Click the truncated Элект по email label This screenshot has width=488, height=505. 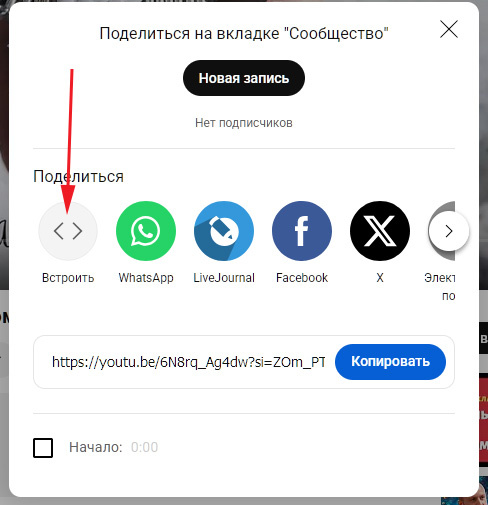tap(440, 287)
